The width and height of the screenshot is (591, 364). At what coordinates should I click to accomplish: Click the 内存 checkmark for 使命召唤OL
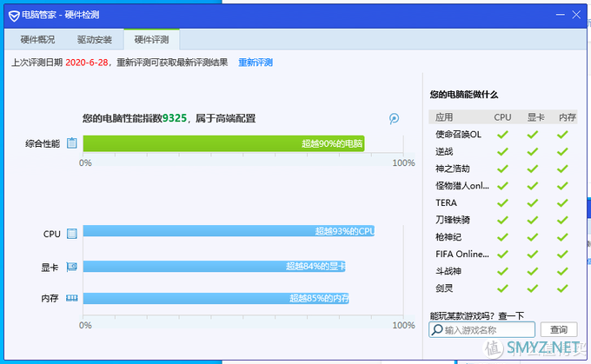pos(562,135)
